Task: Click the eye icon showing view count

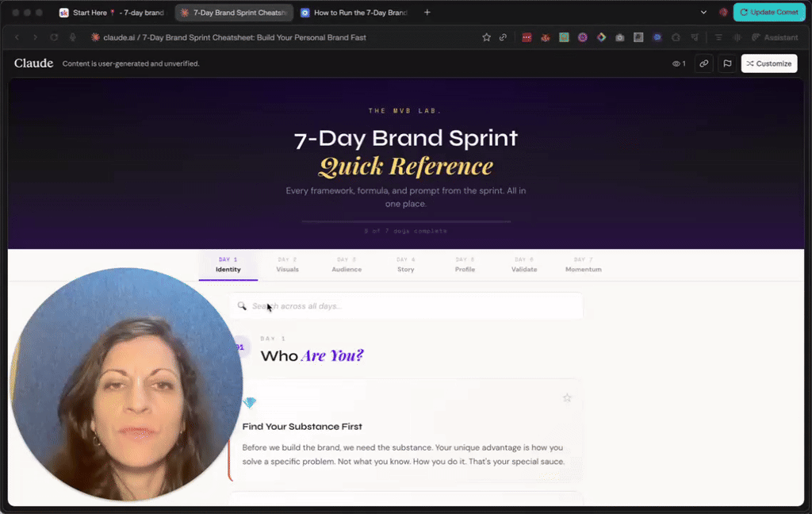Action: 675,63
